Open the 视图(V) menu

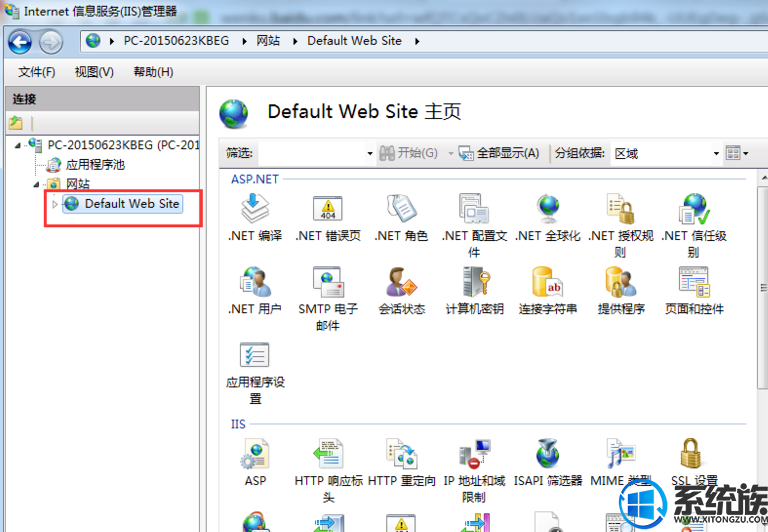(94, 72)
